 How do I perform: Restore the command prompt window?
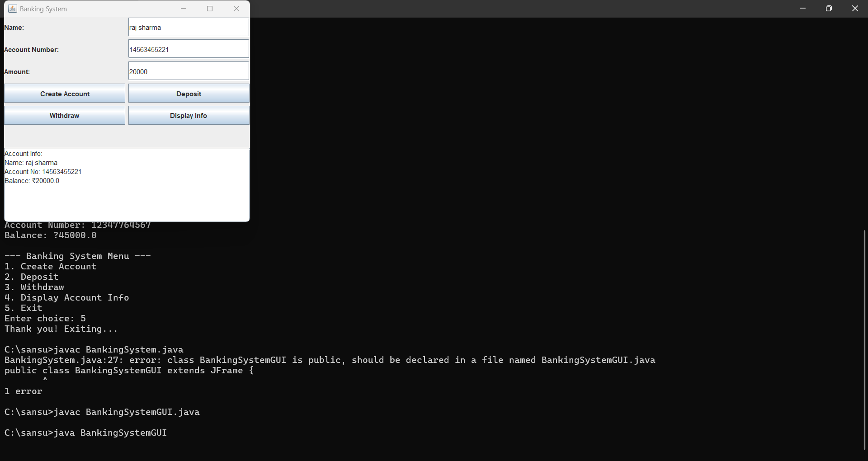829,8
